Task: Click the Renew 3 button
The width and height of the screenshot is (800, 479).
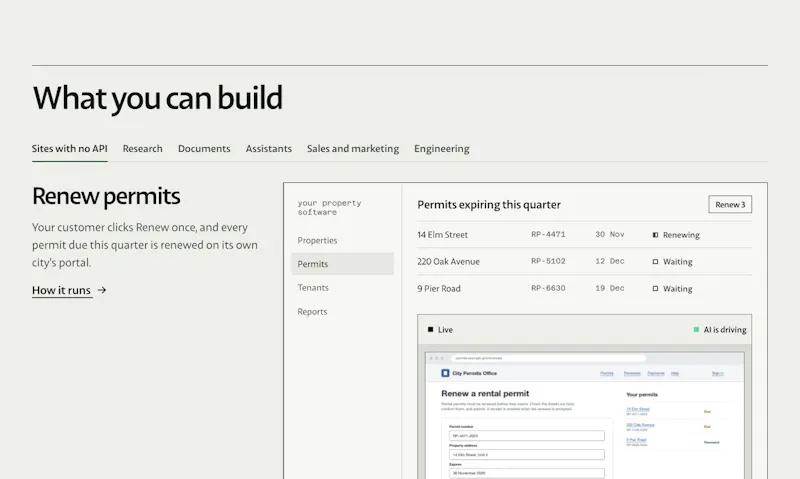Action: 730,205
